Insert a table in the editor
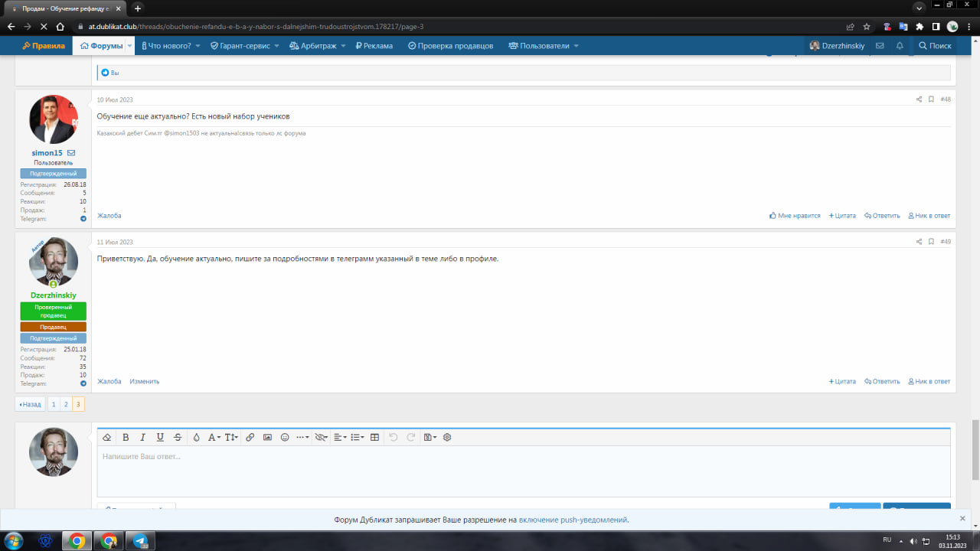 tap(374, 437)
